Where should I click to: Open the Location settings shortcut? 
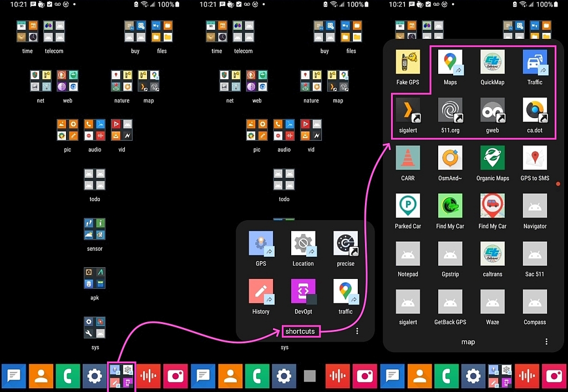(303, 243)
